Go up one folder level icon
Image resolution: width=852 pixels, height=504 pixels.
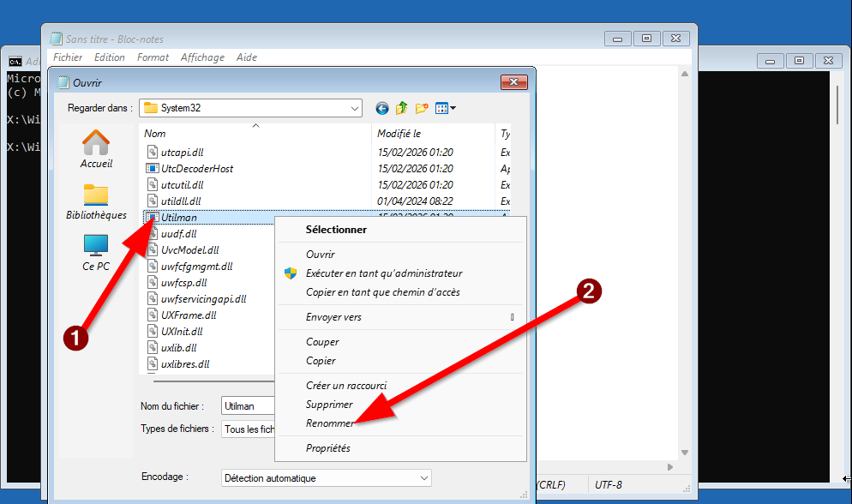click(402, 108)
